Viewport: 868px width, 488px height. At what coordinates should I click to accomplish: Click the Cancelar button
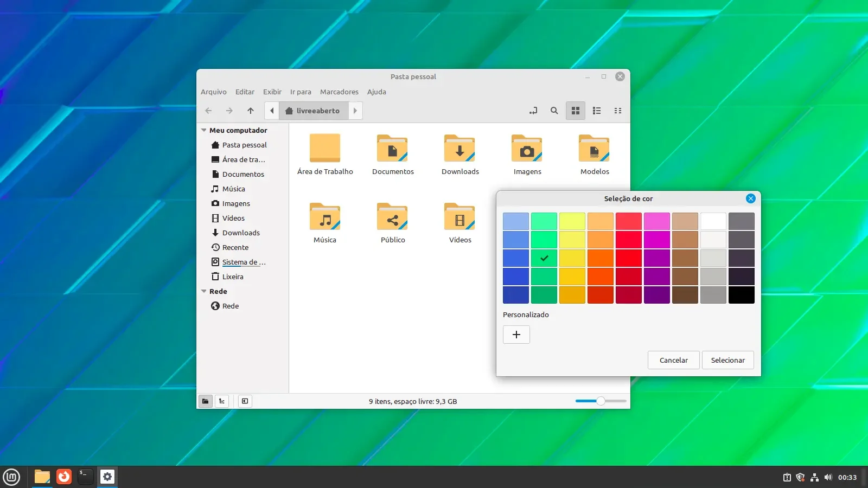click(674, 360)
